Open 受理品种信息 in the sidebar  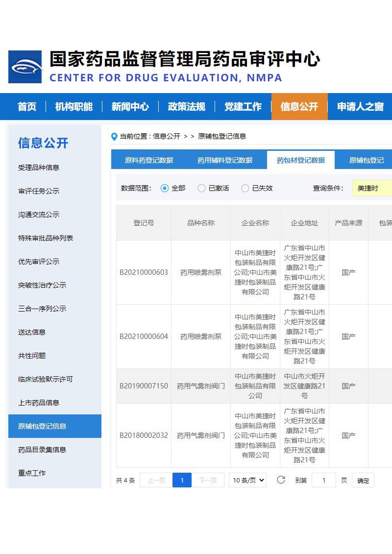pos(39,168)
